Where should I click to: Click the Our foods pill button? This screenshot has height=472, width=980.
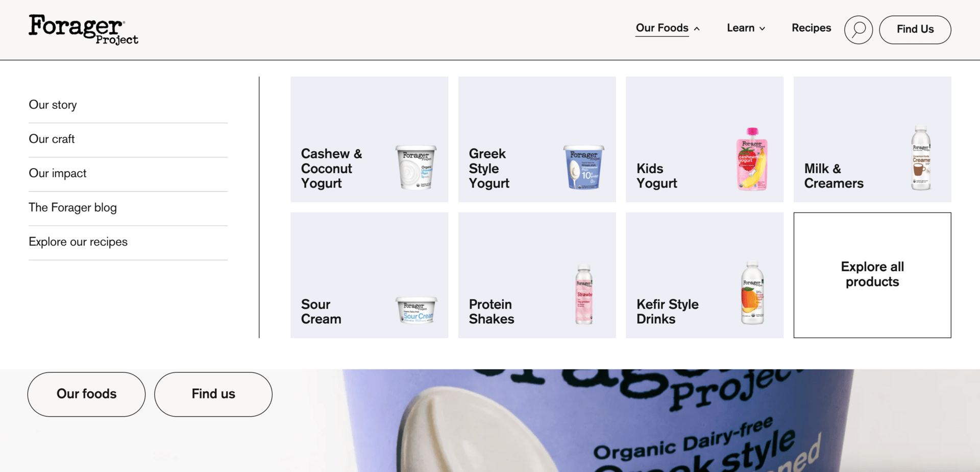click(86, 394)
